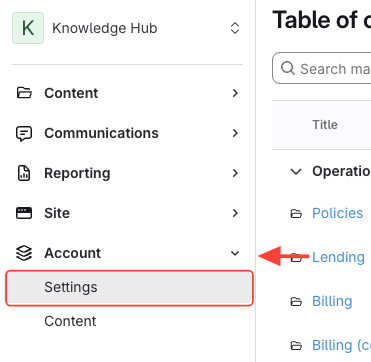This screenshot has width=371, height=362.
Task: Click the Operations group row label
Action: click(x=341, y=171)
